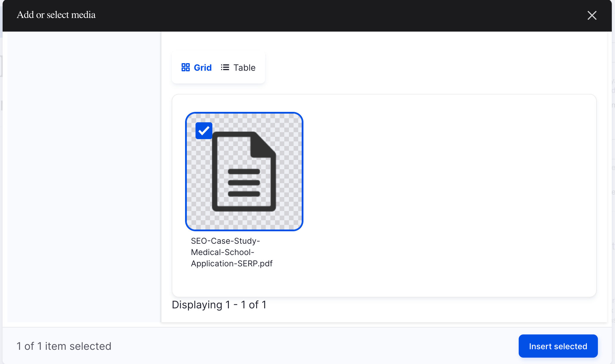Click the 'Displaying 1 - 1 of 1' text

click(219, 305)
